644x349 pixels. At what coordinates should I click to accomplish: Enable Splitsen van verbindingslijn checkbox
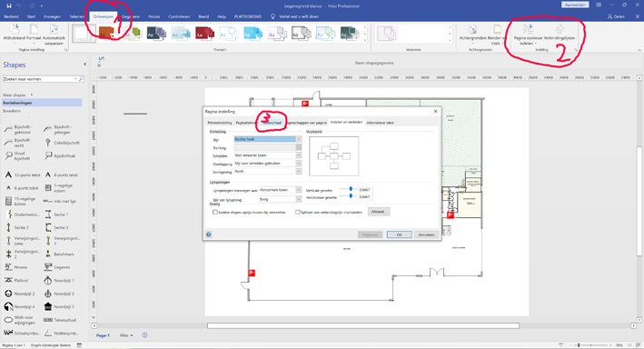pyautogui.click(x=297, y=212)
